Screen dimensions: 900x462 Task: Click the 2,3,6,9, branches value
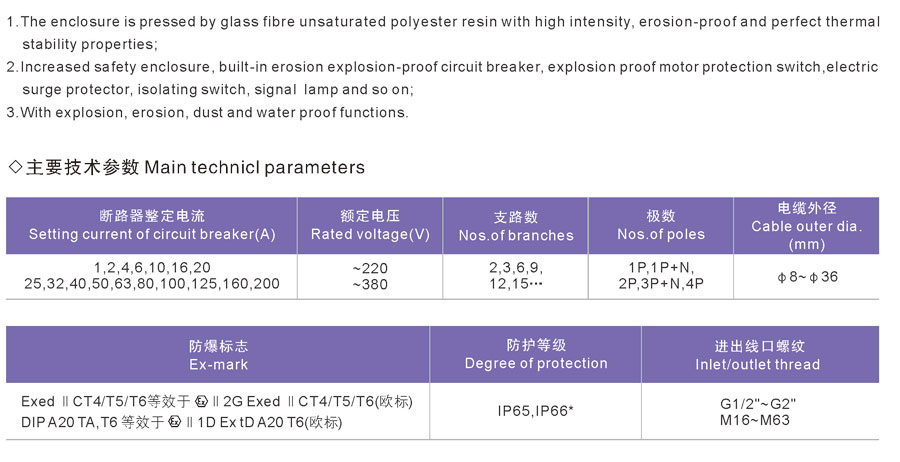(x=516, y=267)
